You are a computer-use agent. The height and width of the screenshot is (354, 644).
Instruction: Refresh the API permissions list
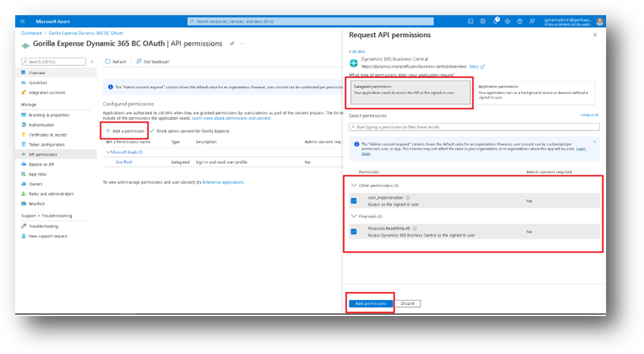click(115, 61)
